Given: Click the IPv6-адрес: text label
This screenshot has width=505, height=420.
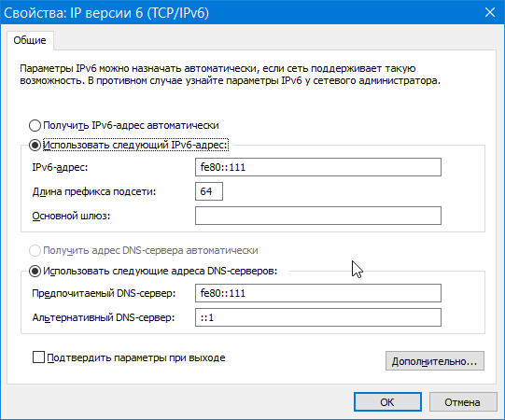Looking at the screenshot, I should [60, 167].
